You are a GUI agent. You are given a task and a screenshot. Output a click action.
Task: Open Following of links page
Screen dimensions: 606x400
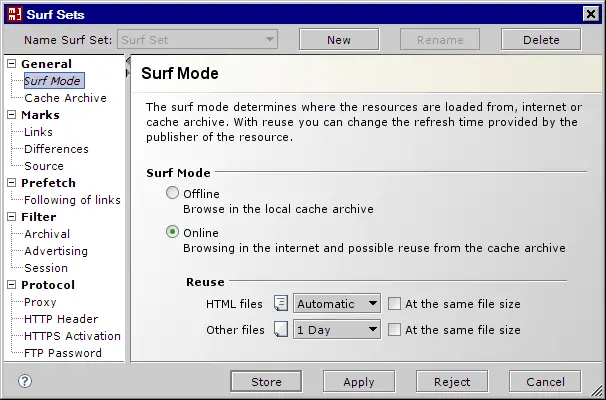pos(72,200)
